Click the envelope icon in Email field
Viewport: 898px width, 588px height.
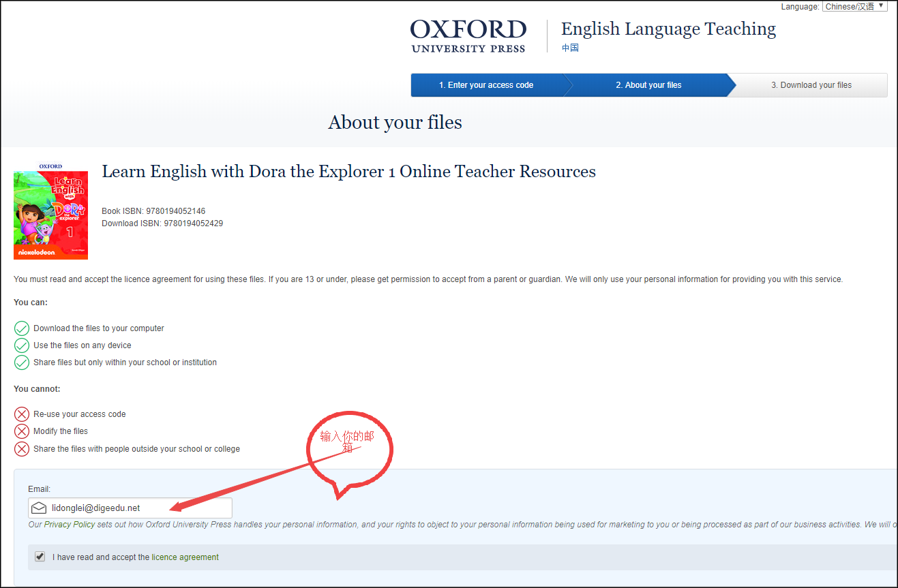(39, 508)
